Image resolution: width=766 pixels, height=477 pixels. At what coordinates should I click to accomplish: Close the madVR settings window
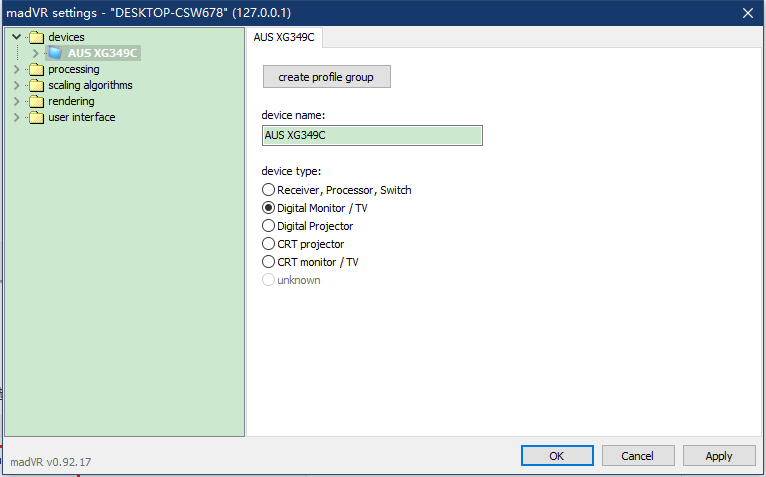tap(748, 13)
